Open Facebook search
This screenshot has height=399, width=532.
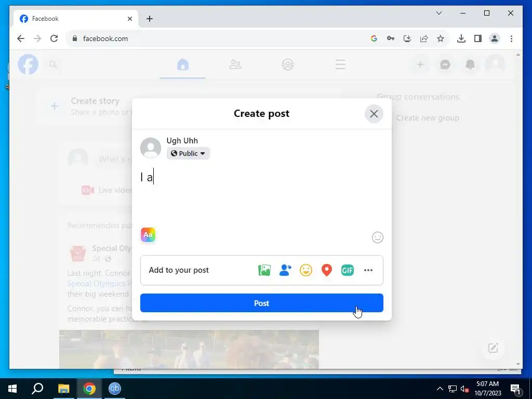click(x=52, y=64)
